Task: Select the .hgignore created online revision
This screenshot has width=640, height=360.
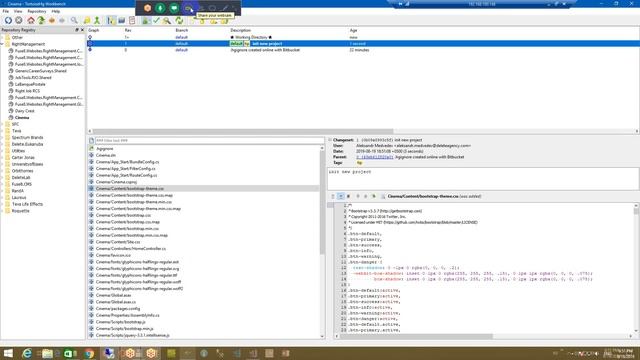Action: (363, 50)
